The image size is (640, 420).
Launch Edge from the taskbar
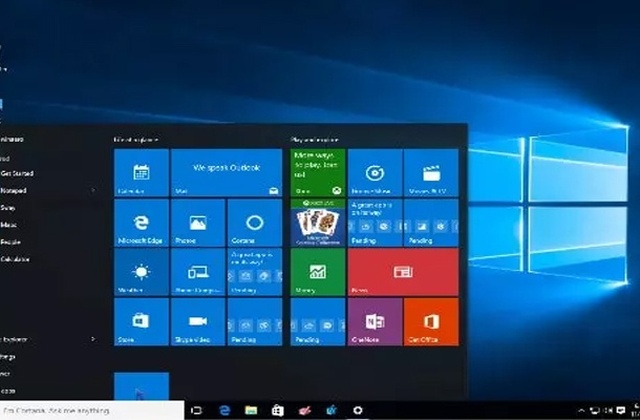pyautogui.click(x=224, y=410)
